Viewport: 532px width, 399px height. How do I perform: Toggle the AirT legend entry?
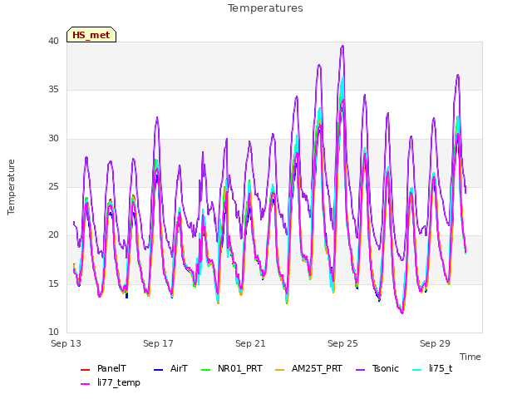pos(170,368)
